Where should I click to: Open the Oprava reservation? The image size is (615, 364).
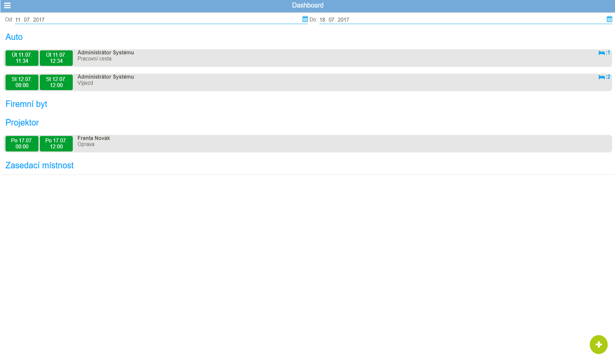(x=308, y=144)
